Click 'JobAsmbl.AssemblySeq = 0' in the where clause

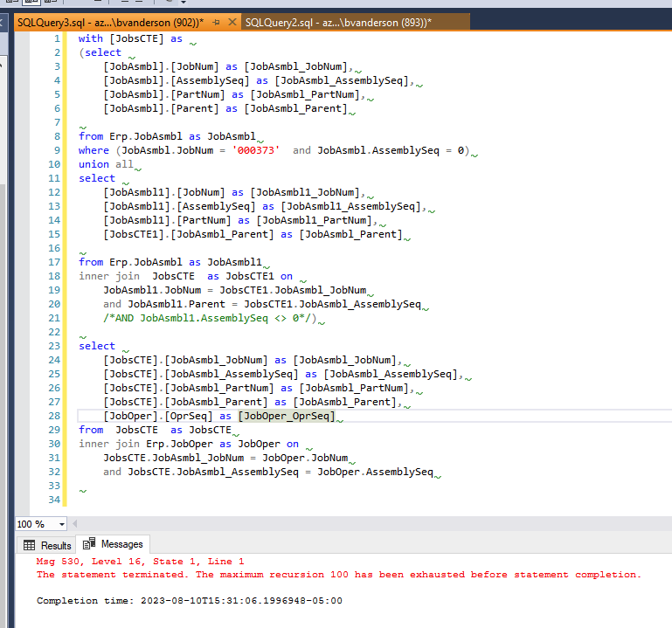click(391, 150)
